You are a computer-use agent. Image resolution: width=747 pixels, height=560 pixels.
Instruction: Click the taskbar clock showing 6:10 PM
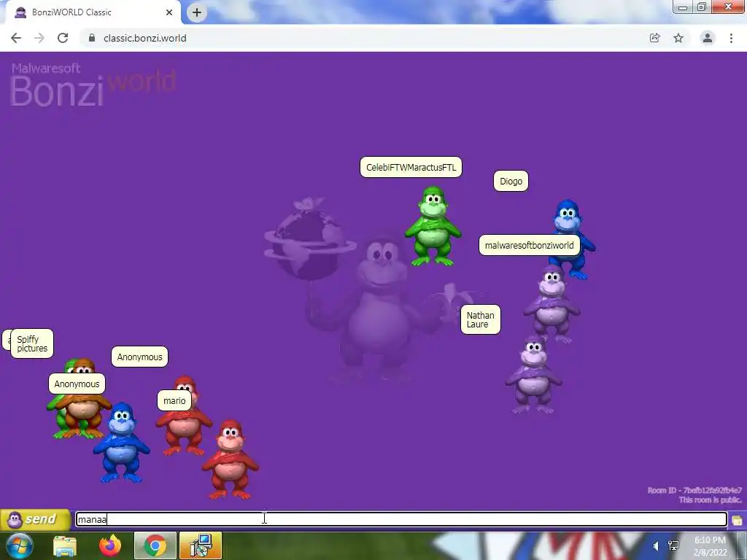tap(710, 546)
